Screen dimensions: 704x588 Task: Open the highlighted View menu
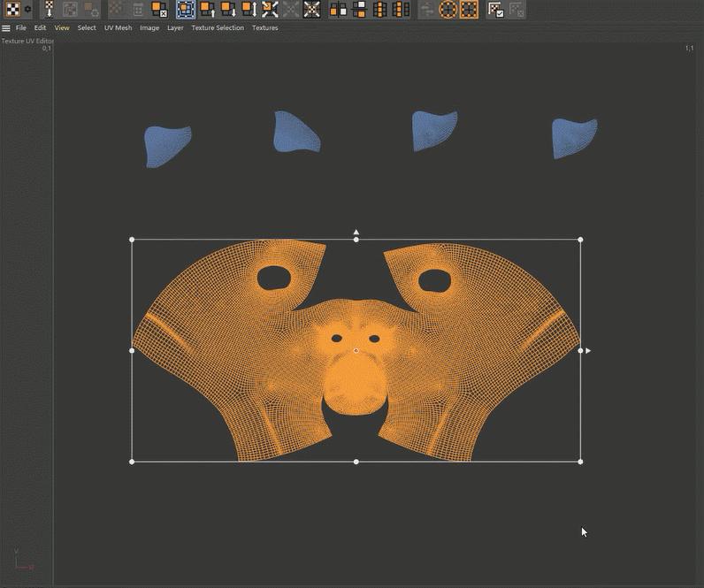click(x=62, y=27)
